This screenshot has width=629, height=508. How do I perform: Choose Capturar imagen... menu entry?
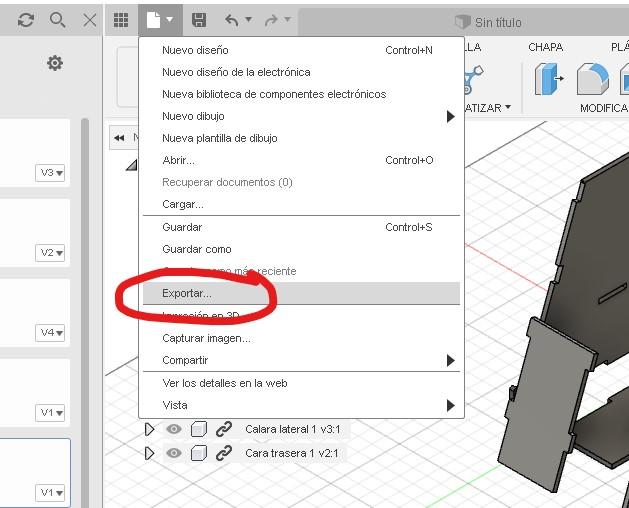pyautogui.click(x=301, y=338)
